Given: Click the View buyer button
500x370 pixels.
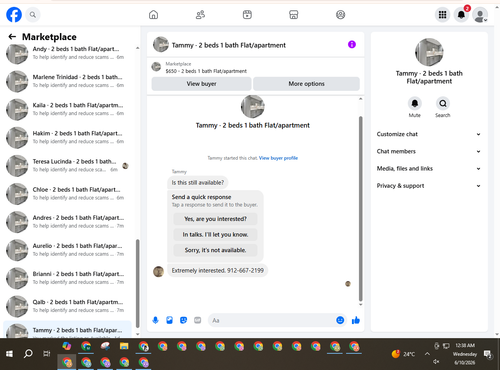Looking at the screenshot, I should pyautogui.click(x=201, y=84).
